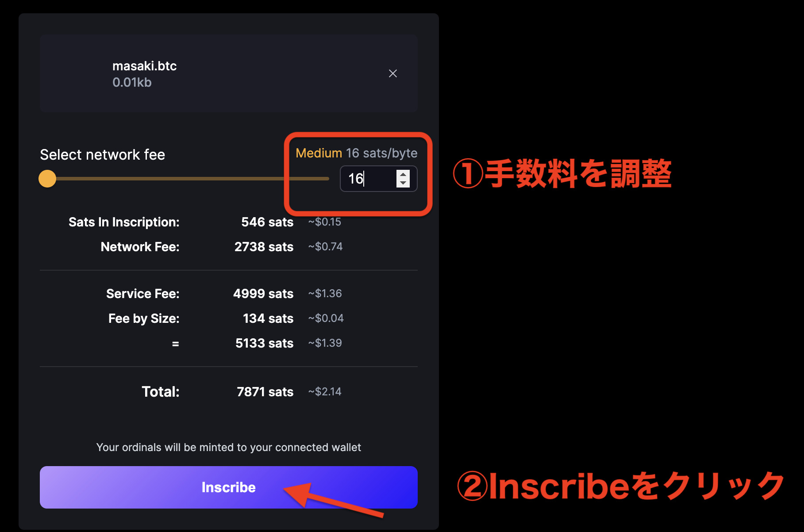Click the masaki.btc file name

pos(144,66)
